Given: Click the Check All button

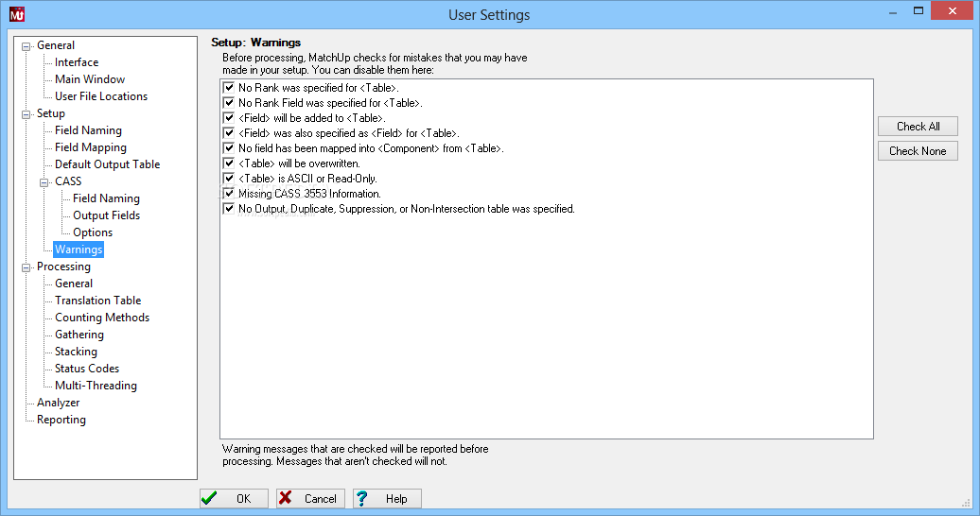Looking at the screenshot, I should pos(918,127).
